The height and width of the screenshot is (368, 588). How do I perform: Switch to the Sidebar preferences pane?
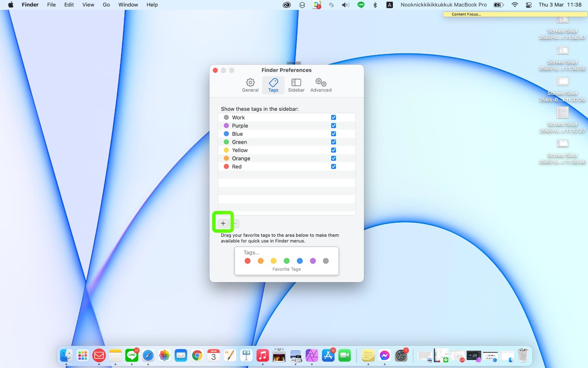296,85
